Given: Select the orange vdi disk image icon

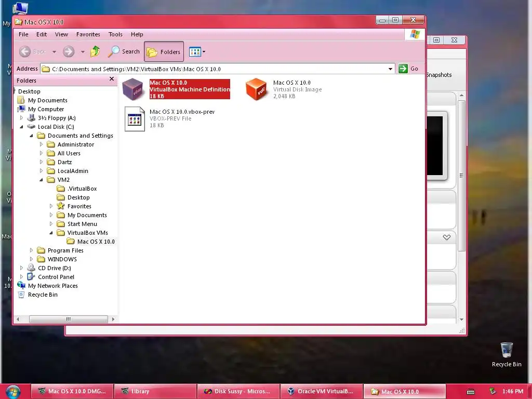Looking at the screenshot, I should coord(256,89).
